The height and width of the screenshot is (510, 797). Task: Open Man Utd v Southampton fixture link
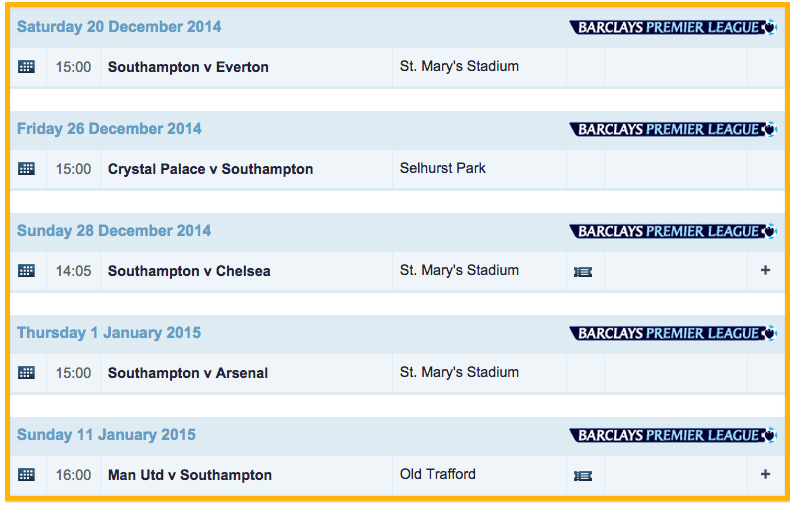tap(190, 475)
